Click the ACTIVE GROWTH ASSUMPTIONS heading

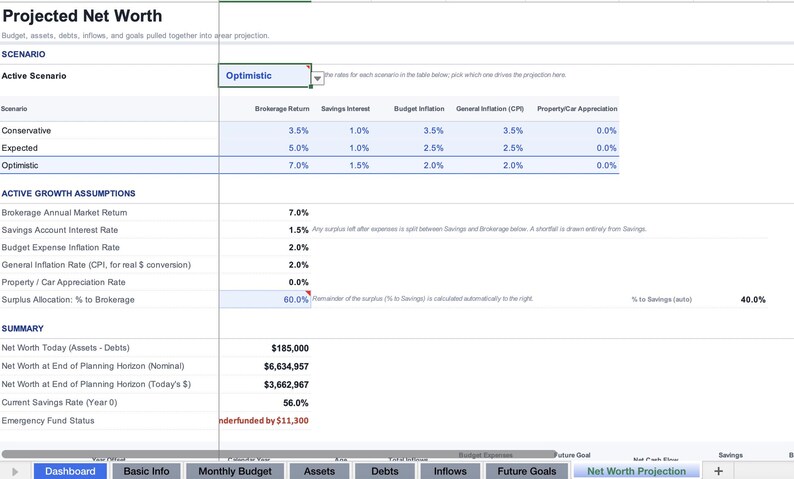(68, 193)
